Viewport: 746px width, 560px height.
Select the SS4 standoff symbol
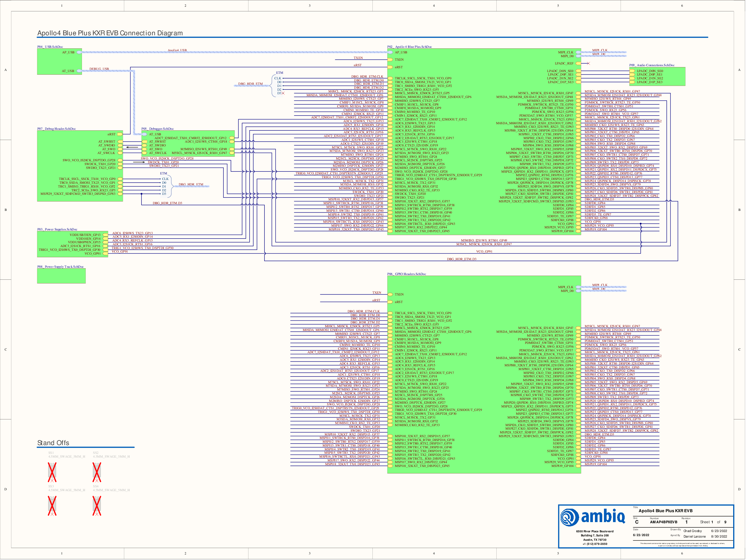pos(97,506)
